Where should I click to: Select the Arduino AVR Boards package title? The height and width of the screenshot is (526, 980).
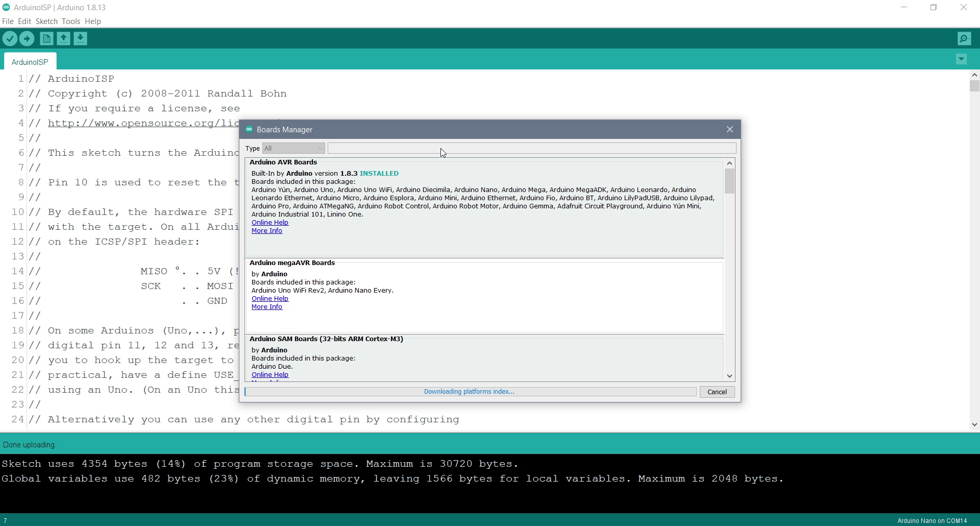point(283,162)
